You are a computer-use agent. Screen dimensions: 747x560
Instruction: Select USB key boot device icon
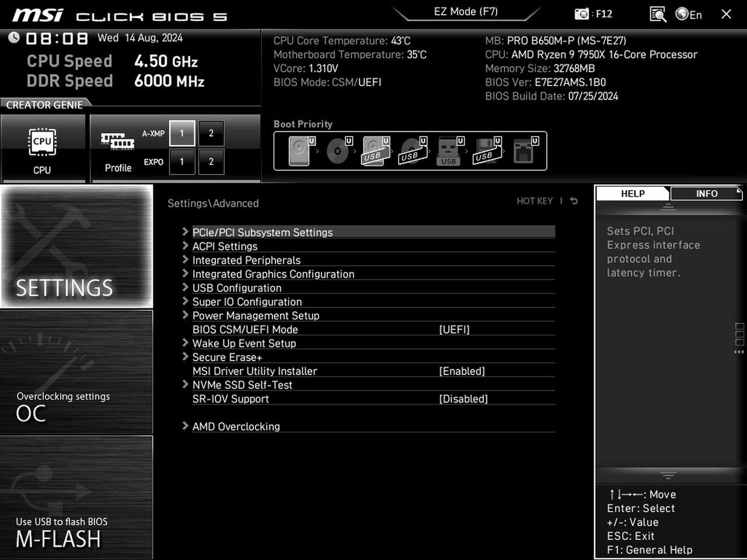point(449,151)
